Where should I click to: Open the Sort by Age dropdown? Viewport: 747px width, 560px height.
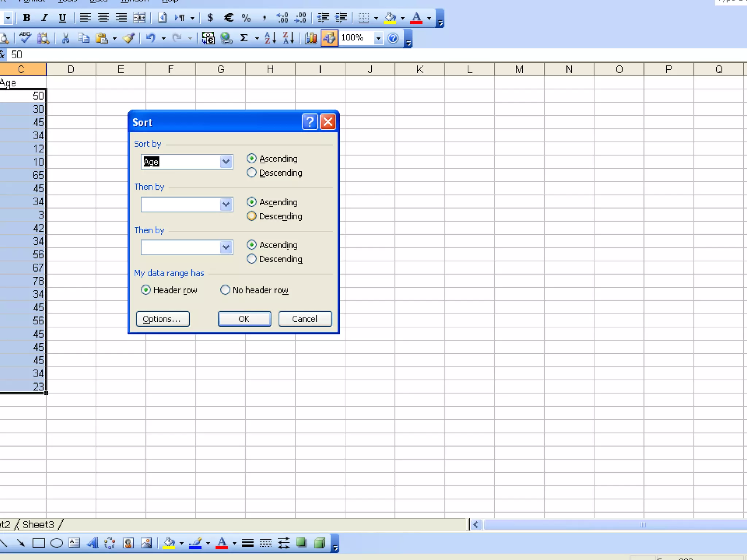pyautogui.click(x=226, y=162)
